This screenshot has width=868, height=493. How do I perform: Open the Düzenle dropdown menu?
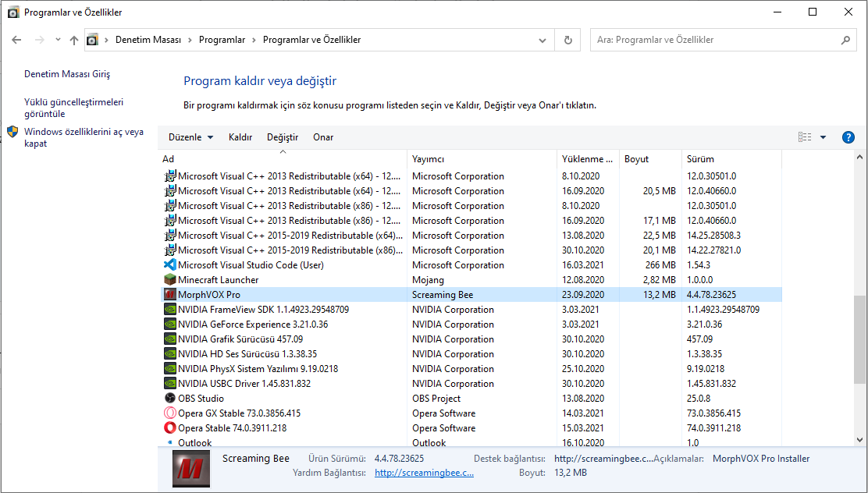[x=190, y=137]
